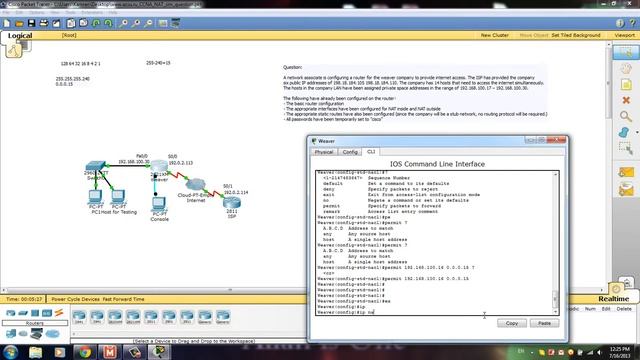The height and width of the screenshot is (360, 640).
Task: Choose the Place Note tool
Action: pyautogui.click(x=625, y=84)
